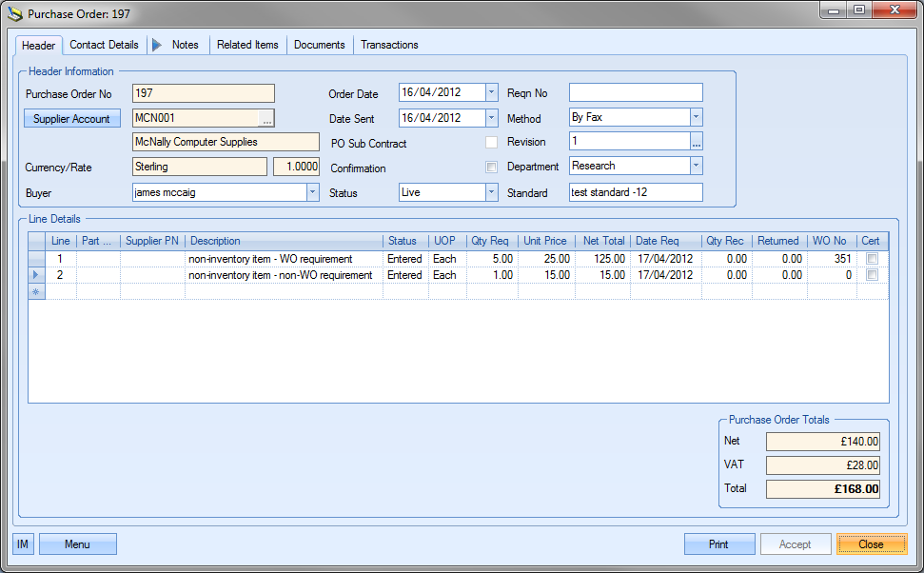Expand the Buyer dropdown list
This screenshot has height=573, width=924.
[x=312, y=192]
